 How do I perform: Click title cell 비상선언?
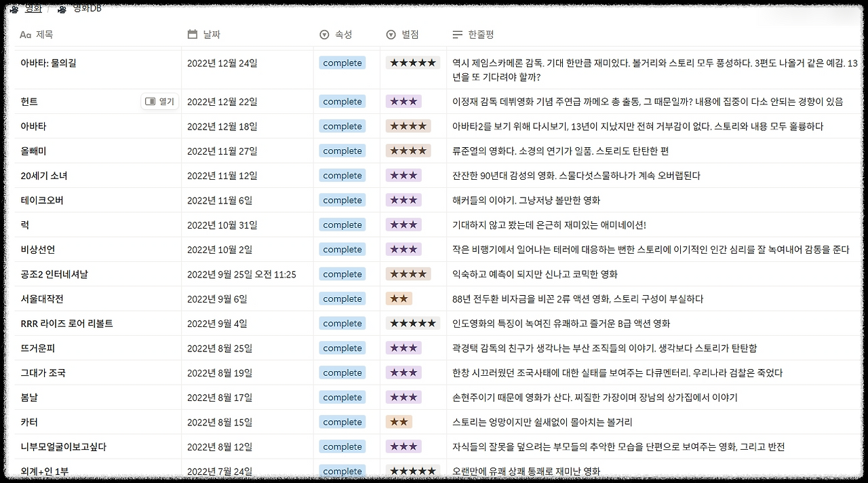pos(38,250)
